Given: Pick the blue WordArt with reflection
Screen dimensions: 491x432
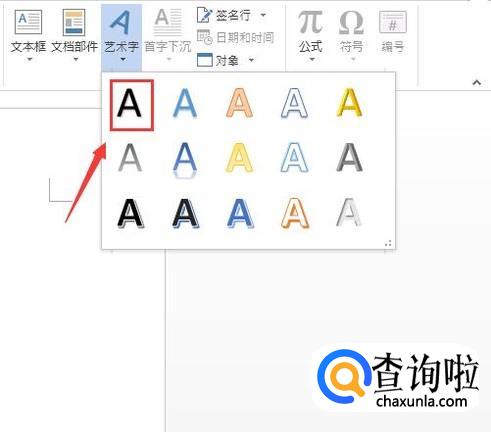Looking at the screenshot, I should coord(185,159).
